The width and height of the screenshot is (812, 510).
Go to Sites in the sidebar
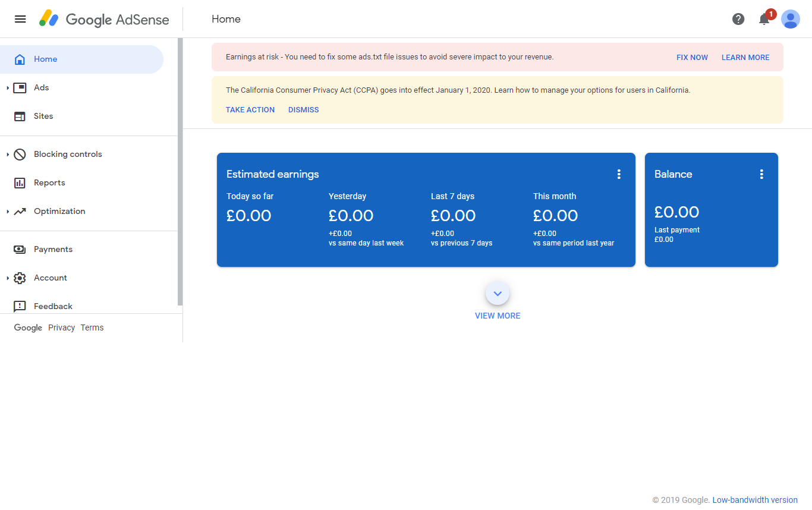tap(43, 117)
